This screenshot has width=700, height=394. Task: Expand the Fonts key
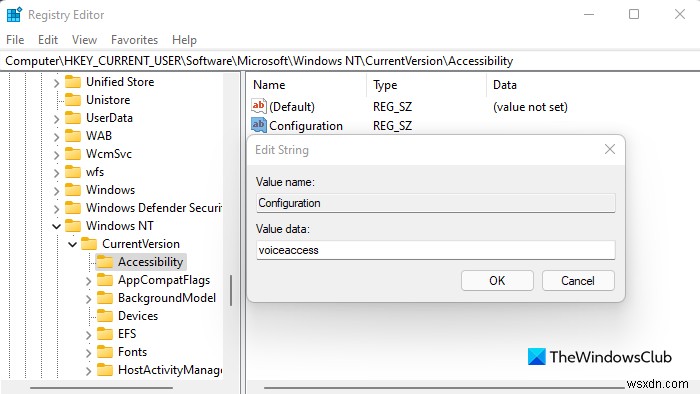[88, 353]
